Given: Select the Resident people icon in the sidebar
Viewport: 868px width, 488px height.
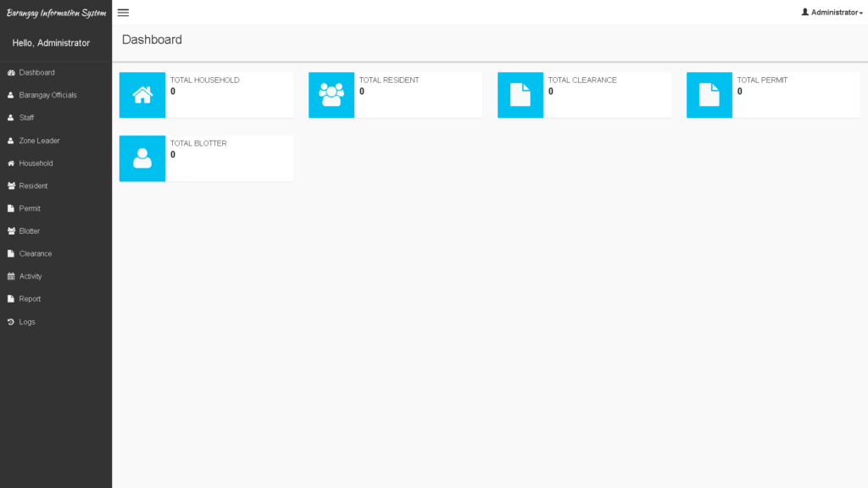Looking at the screenshot, I should (10, 186).
